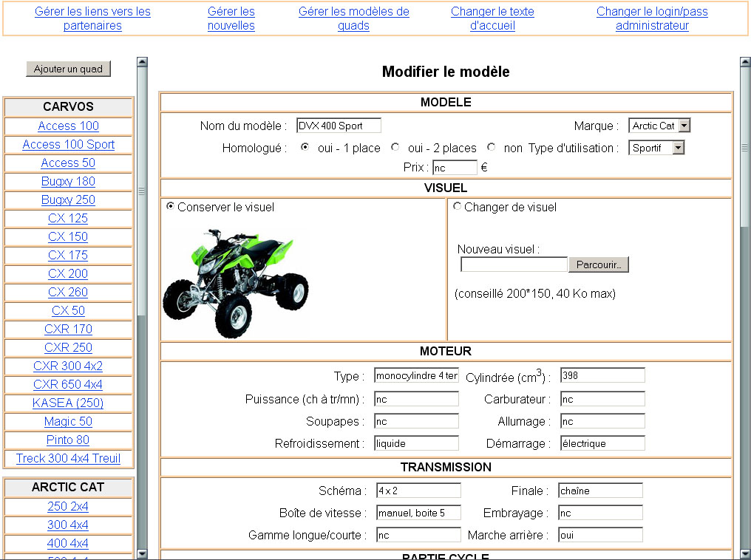
Task: Click the 'Nouveau visuel' file path field
Action: 514,264
